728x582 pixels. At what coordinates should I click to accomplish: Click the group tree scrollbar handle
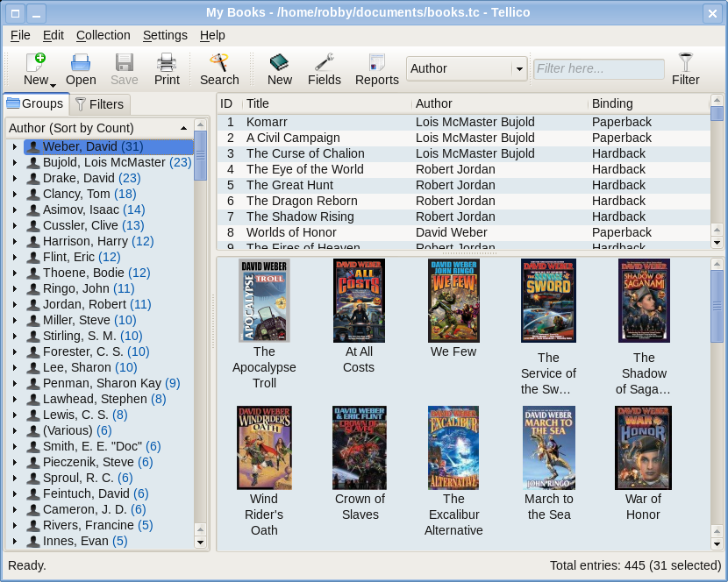coord(201,155)
